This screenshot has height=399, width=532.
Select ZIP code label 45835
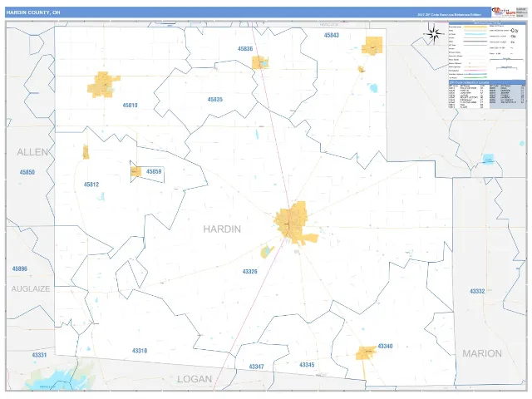[215, 100]
